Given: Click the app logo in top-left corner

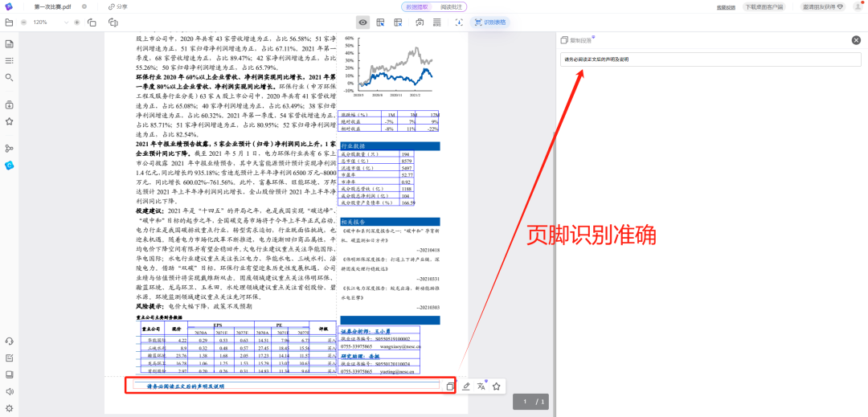Looking at the screenshot, I should pyautogui.click(x=9, y=6).
